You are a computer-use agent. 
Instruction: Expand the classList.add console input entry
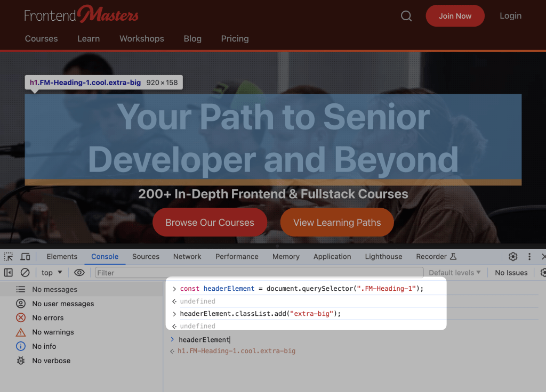pos(174,314)
